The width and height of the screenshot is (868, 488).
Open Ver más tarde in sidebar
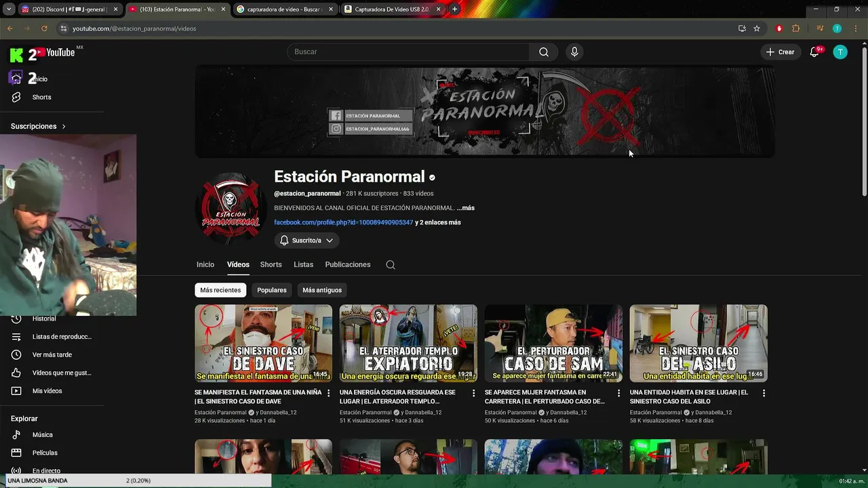(52, 354)
